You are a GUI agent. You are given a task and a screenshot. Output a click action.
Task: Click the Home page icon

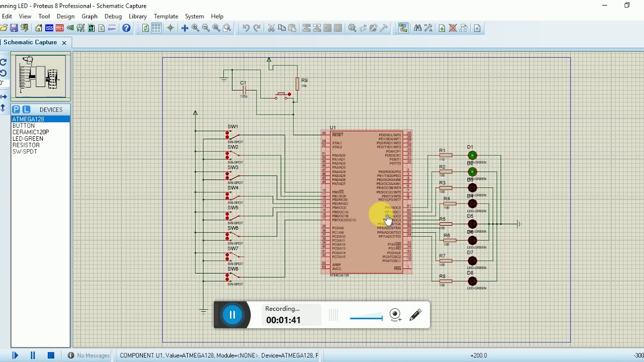39,28
